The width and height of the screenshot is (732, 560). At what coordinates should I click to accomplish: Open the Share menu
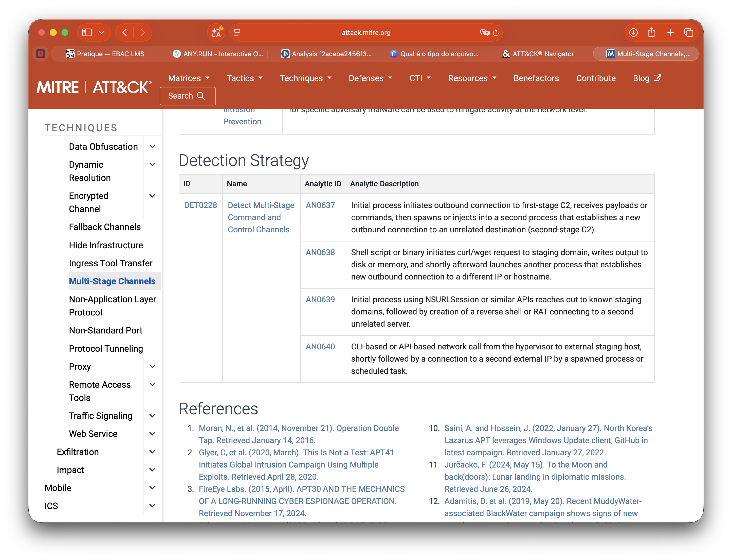(x=652, y=32)
